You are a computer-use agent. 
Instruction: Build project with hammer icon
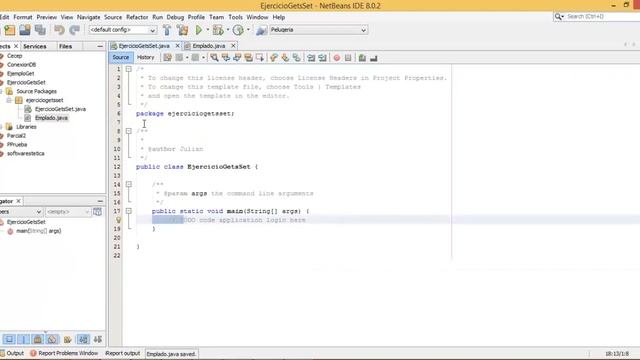(167, 30)
